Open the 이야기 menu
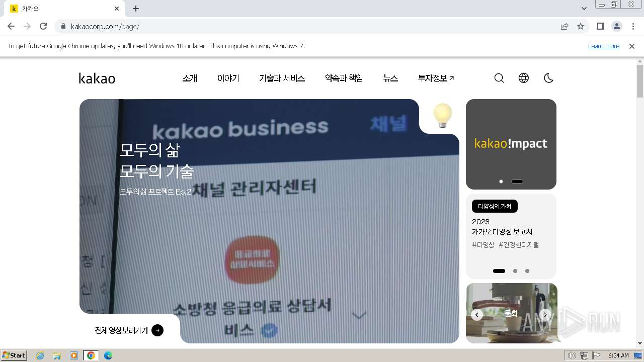The width and height of the screenshot is (644, 362). (x=228, y=78)
